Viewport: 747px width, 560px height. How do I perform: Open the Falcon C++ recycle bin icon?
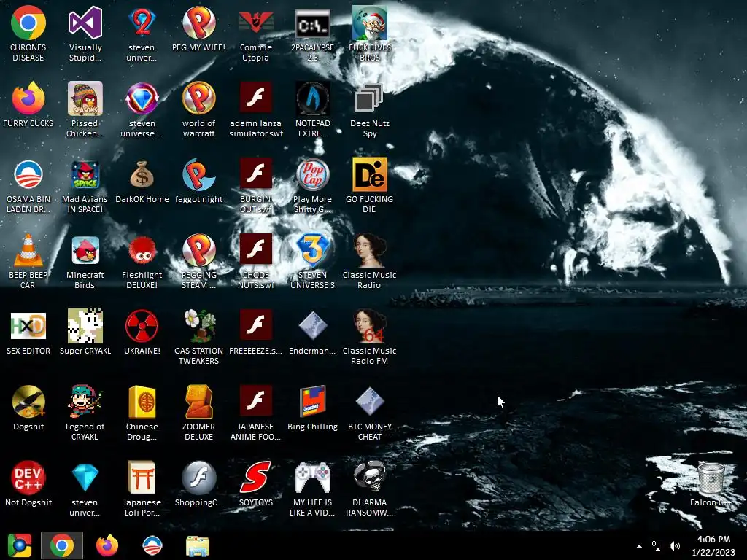(711, 478)
